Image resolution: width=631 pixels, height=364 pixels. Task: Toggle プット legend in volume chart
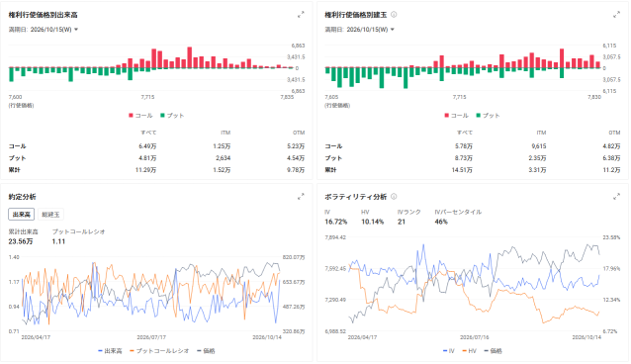click(x=172, y=116)
